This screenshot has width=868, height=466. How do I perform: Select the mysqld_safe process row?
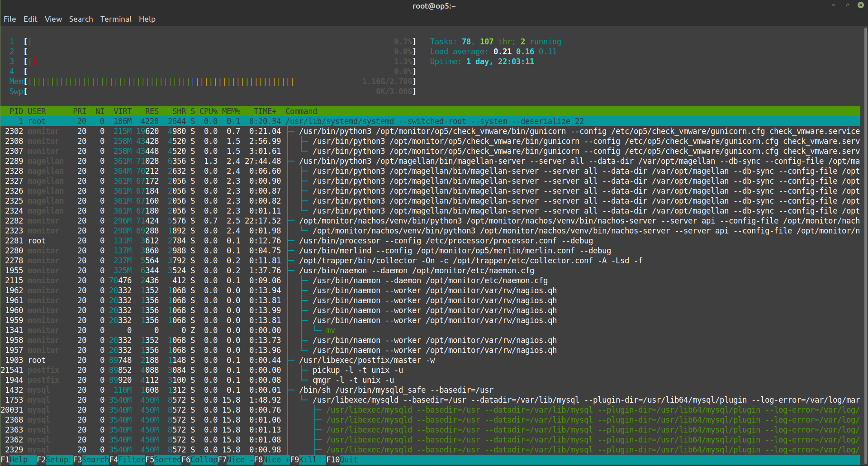[430, 390]
